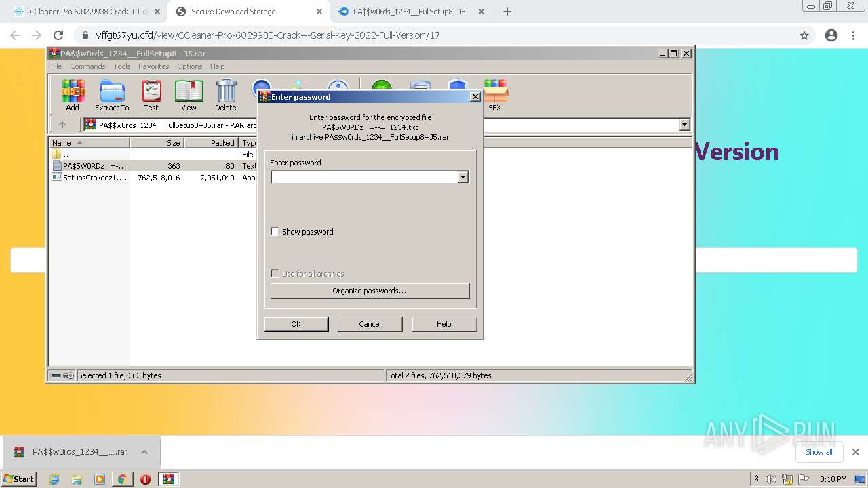Open the Commands menu

point(87,66)
